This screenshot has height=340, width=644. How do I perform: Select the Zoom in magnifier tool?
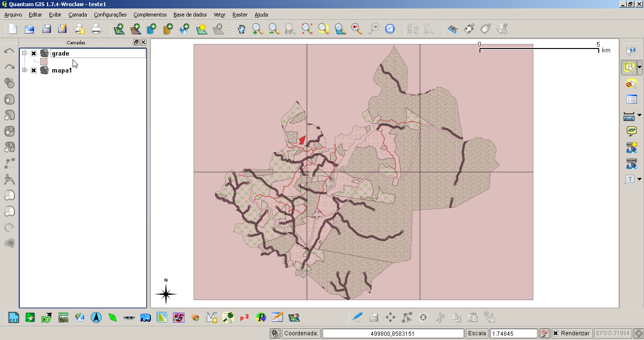257,29
